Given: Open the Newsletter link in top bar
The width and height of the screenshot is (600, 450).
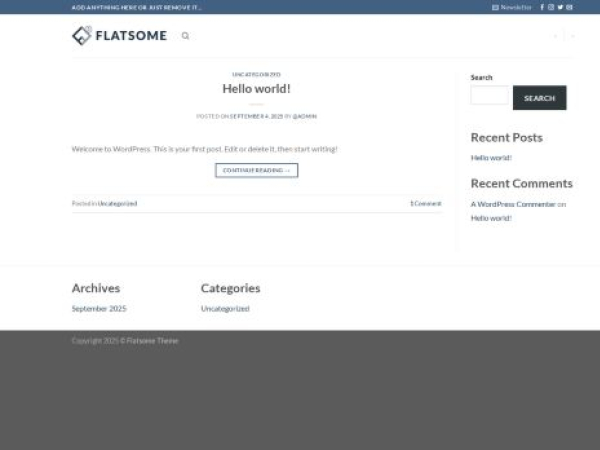Looking at the screenshot, I should [512, 7].
